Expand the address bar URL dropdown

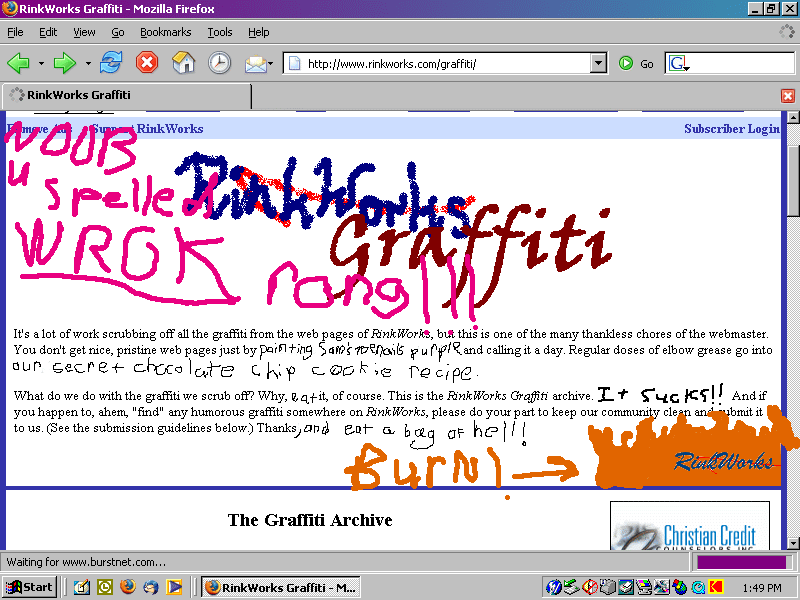coord(598,63)
